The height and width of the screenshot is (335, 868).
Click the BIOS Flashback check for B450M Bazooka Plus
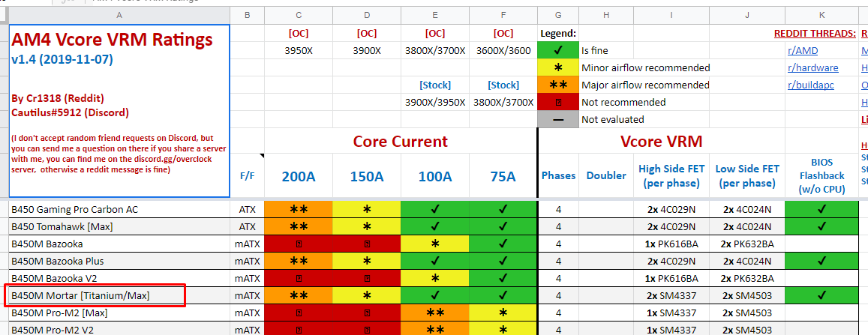click(821, 261)
